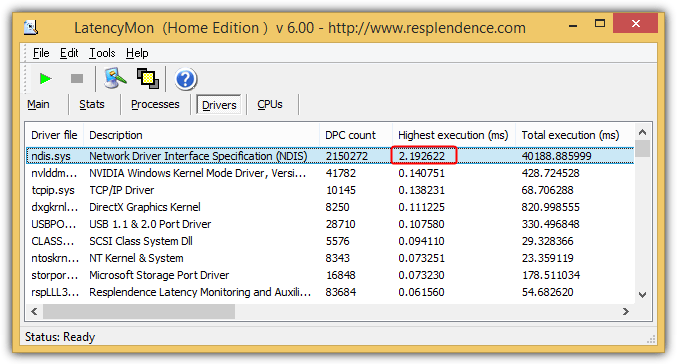Click the overlapping windows toolbar icon
677x364 pixels.
148,79
